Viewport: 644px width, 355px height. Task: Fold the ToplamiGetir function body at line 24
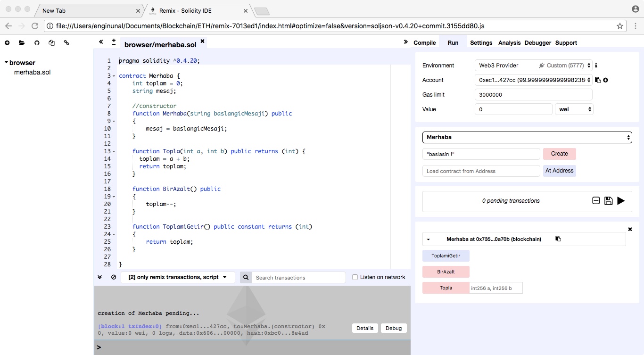[114, 234]
